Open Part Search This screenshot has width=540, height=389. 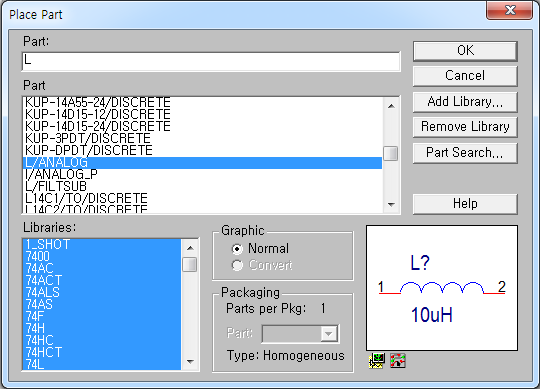pyautogui.click(x=465, y=153)
